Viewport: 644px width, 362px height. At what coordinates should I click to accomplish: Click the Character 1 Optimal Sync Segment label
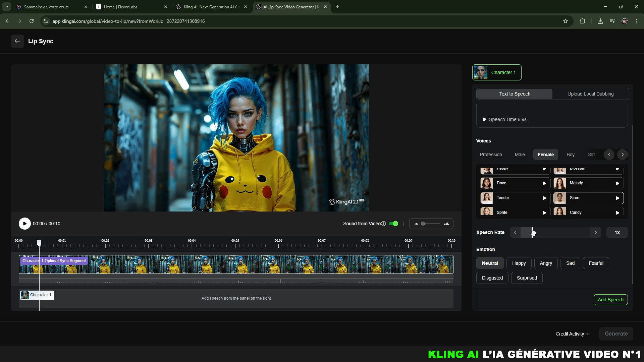54,261
